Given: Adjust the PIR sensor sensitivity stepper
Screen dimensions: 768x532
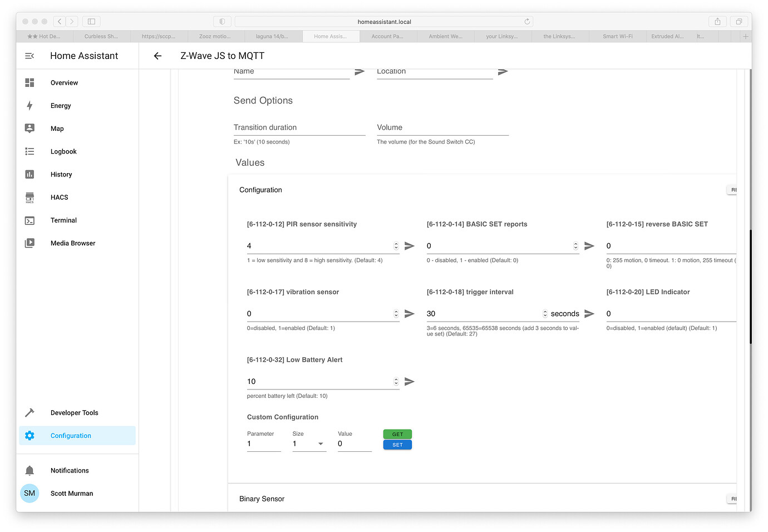Looking at the screenshot, I should click(396, 246).
